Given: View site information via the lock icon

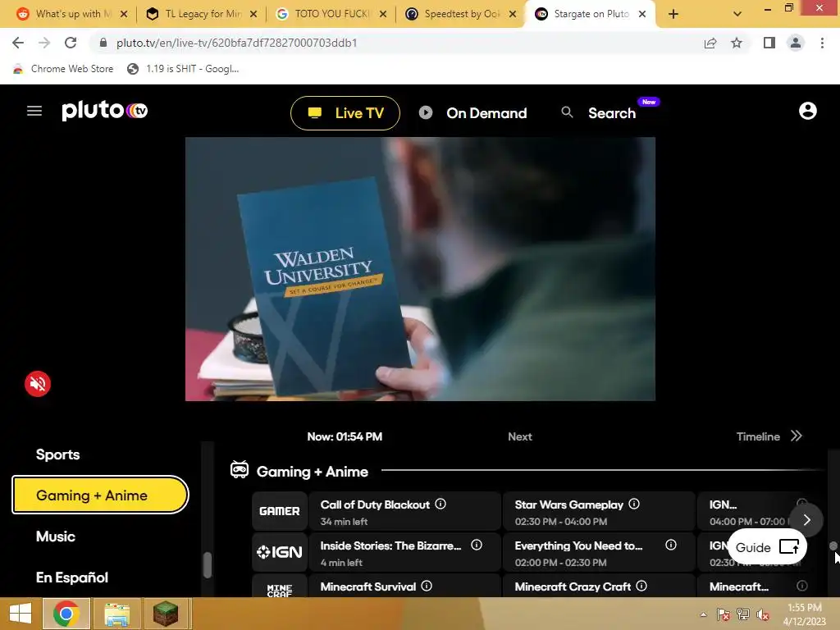Looking at the screenshot, I should pos(103,43).
